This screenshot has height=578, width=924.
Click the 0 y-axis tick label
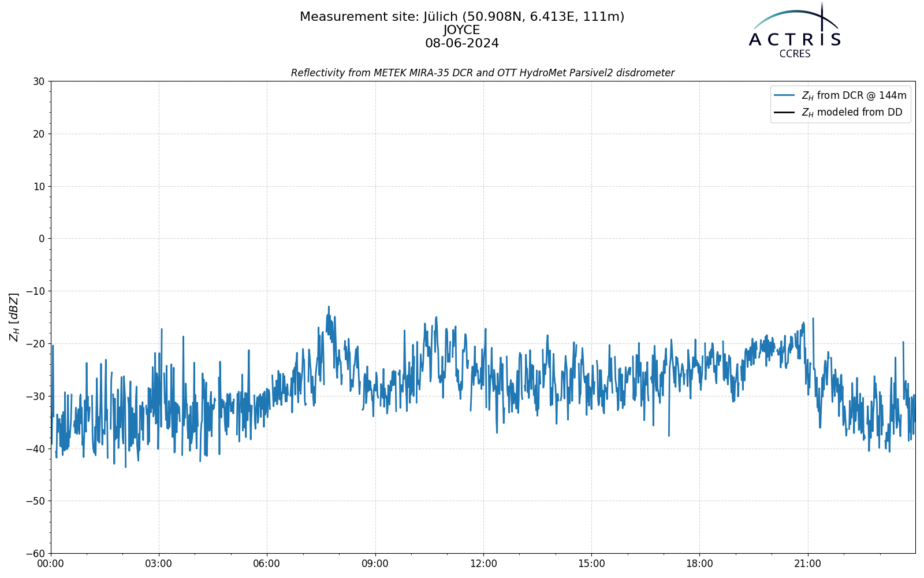[x=42, y=239]
